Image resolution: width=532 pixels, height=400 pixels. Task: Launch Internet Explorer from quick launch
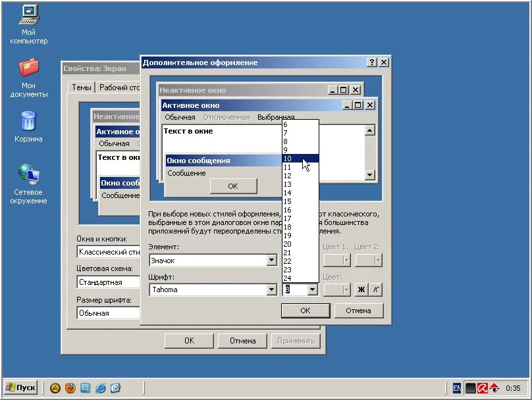tap(101, 387)
